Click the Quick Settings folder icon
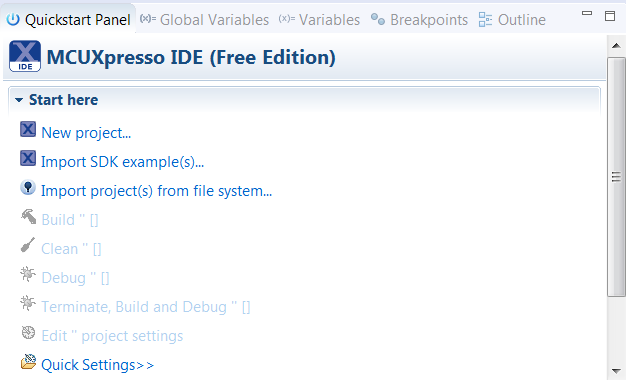Viewport: 626px width, 380px height. (x=28, y=362)
